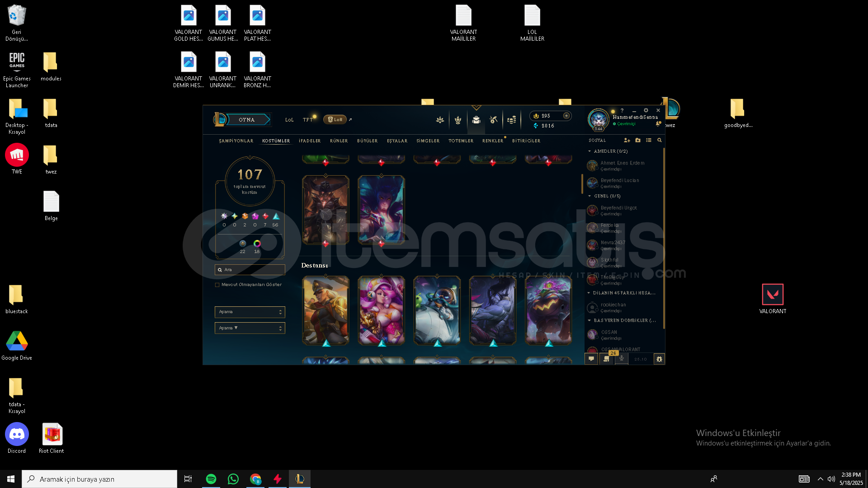
Task: Select the pink-haired Miss Fortune skin thumbnail
Action: (x=381, y=311)
